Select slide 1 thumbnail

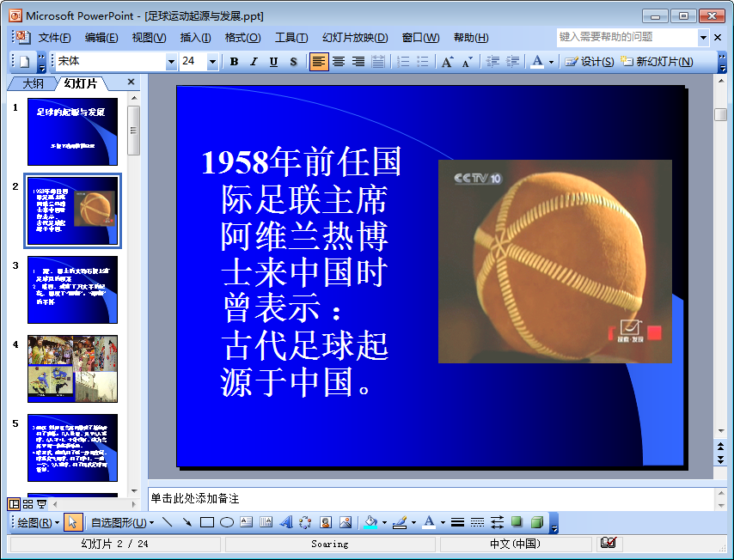[72, 131]
